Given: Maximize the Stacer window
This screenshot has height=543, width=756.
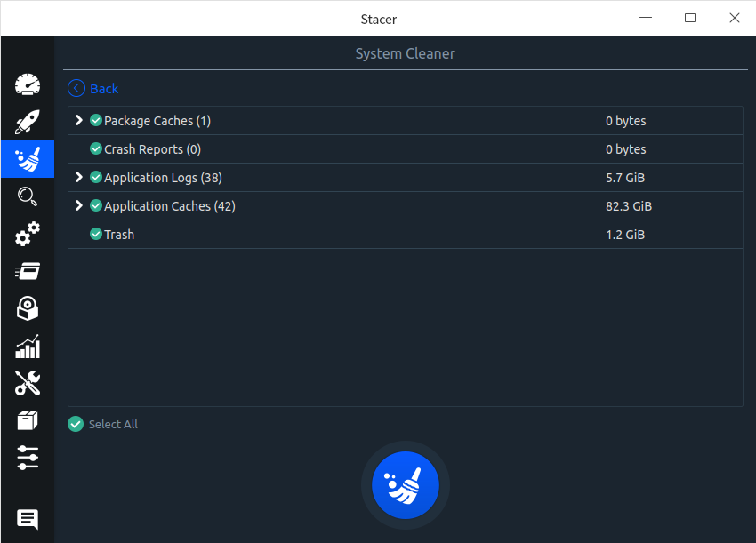Looking at the screenshot, I should (690, 18).
